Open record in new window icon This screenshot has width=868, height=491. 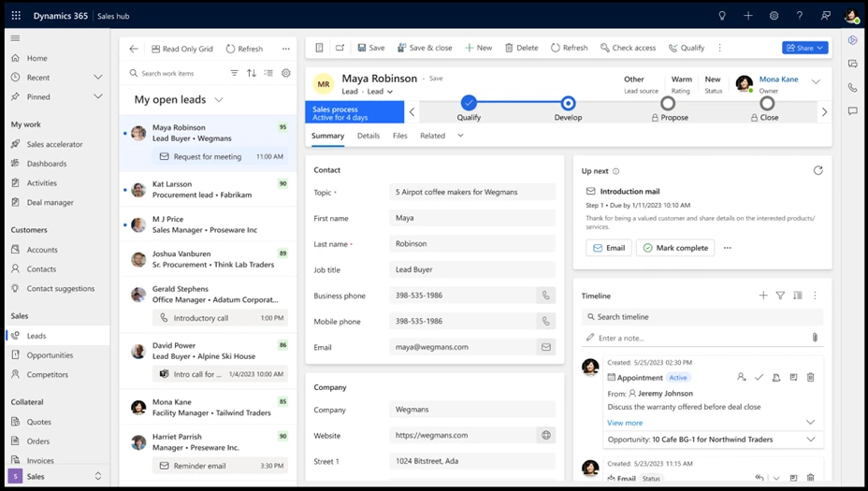click(x=340, y=48)
